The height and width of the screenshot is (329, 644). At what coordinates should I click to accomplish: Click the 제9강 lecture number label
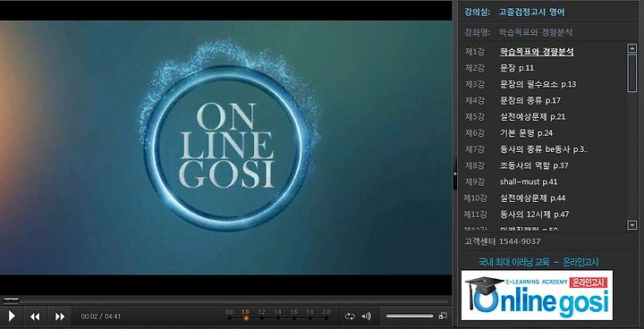pyautogui.click(x=475, y=181)
